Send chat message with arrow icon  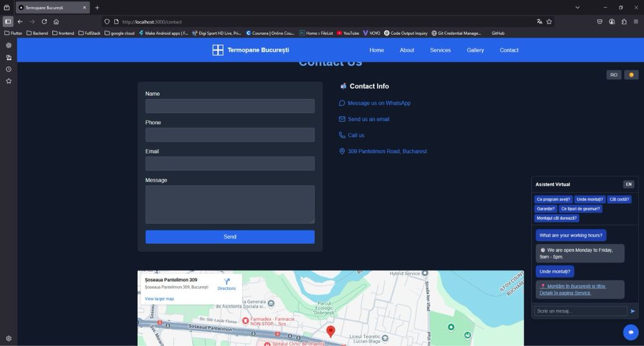coord(632,311)
